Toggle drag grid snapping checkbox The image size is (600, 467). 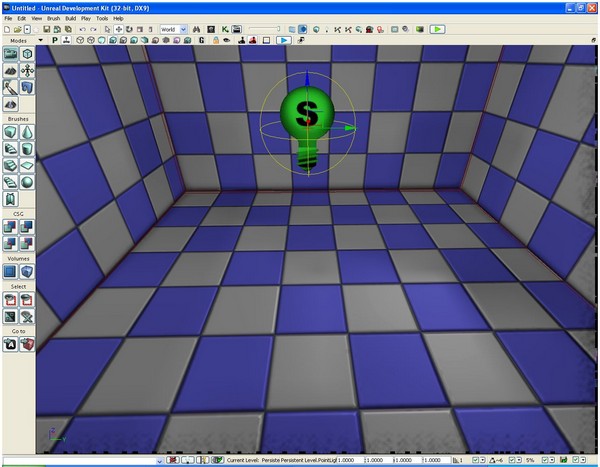pyautogui.click(x=475, y=460)
